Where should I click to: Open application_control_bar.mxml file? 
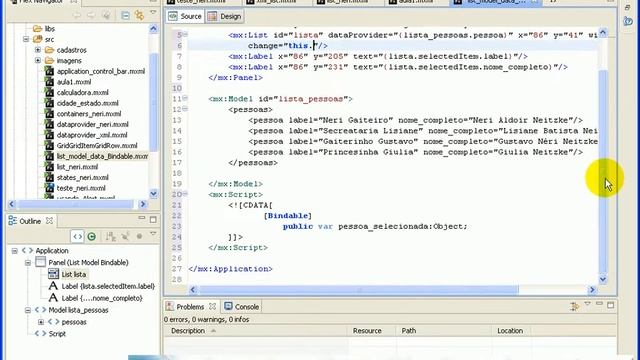coord(100,71)
